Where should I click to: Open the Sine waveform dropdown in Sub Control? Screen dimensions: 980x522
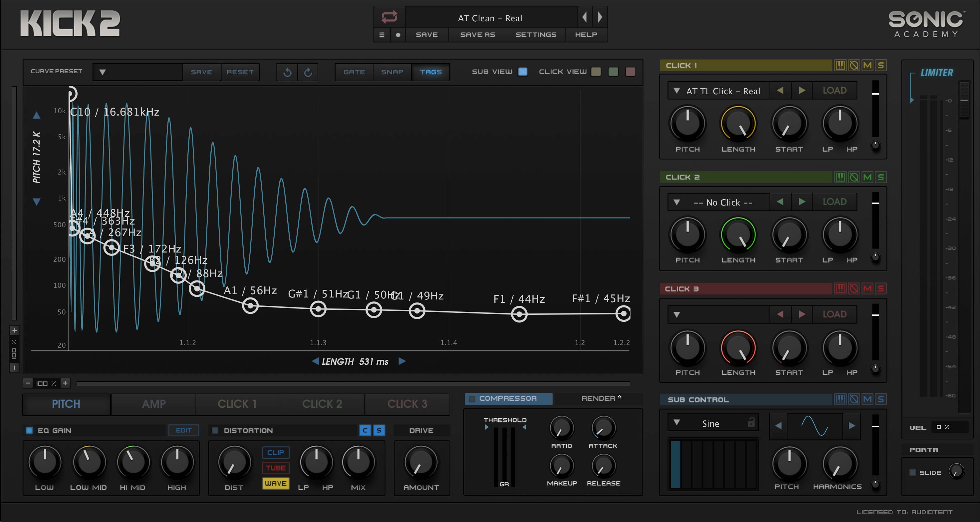pos(677,423)
